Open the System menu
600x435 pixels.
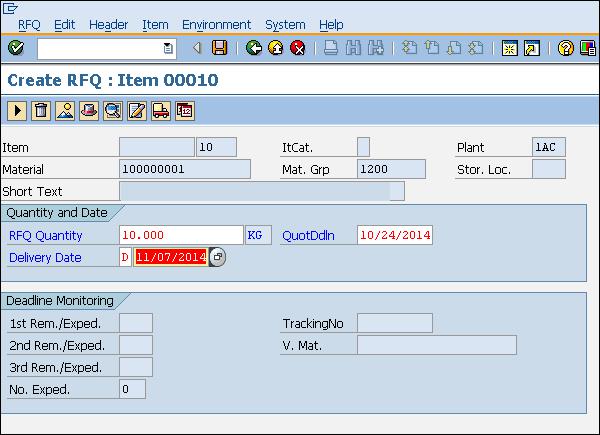[285, 24]
